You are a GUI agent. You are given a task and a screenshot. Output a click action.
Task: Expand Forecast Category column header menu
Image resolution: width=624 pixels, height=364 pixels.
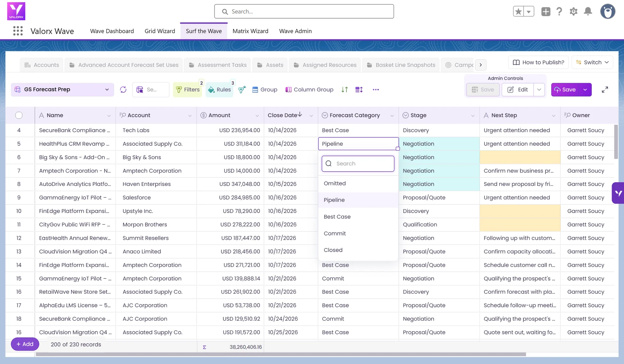(392, 115)
